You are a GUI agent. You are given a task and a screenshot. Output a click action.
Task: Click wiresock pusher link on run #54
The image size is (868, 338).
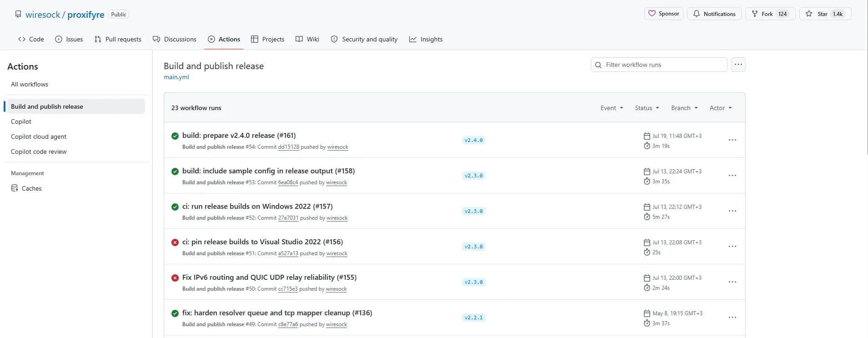338,147
